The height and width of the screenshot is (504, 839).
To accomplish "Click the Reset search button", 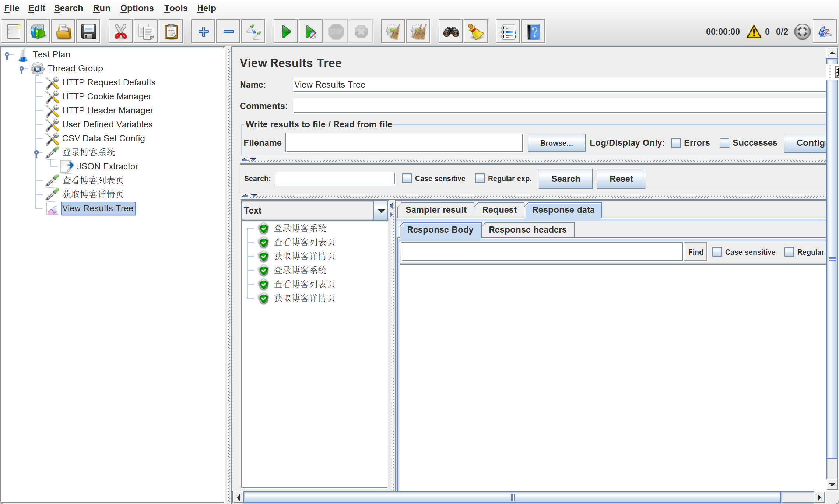I will click(621, 179).
